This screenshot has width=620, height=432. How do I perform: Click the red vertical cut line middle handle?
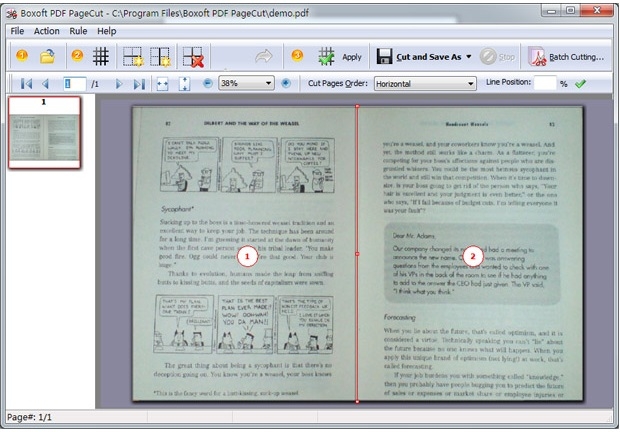tap(357, 254)
